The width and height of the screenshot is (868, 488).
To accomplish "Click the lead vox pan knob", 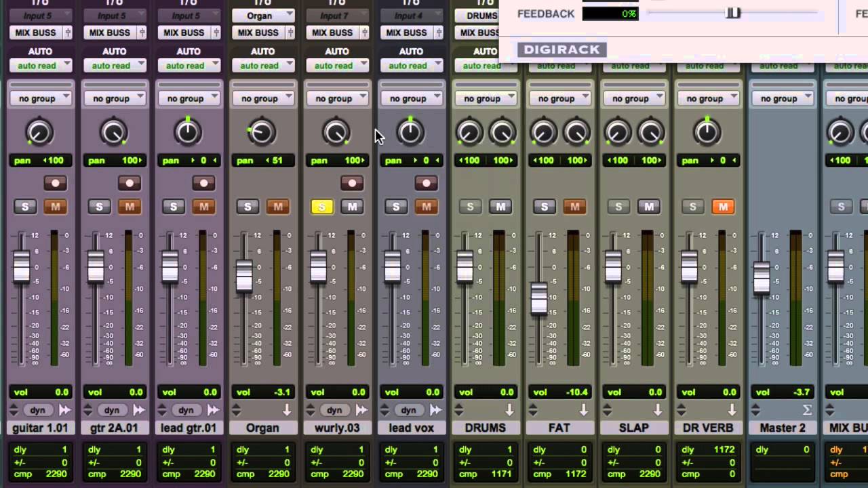I will pyautogui.click(x=410, y=132).
